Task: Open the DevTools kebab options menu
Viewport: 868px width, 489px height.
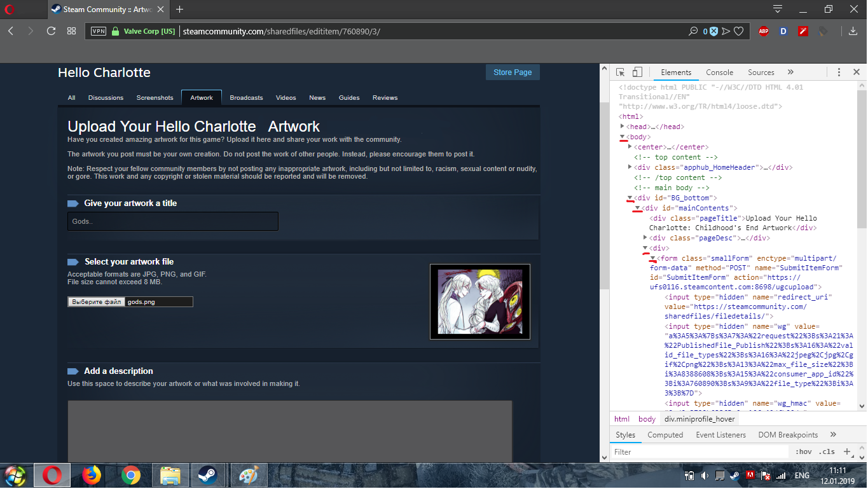Action: [x=839, y=72]
